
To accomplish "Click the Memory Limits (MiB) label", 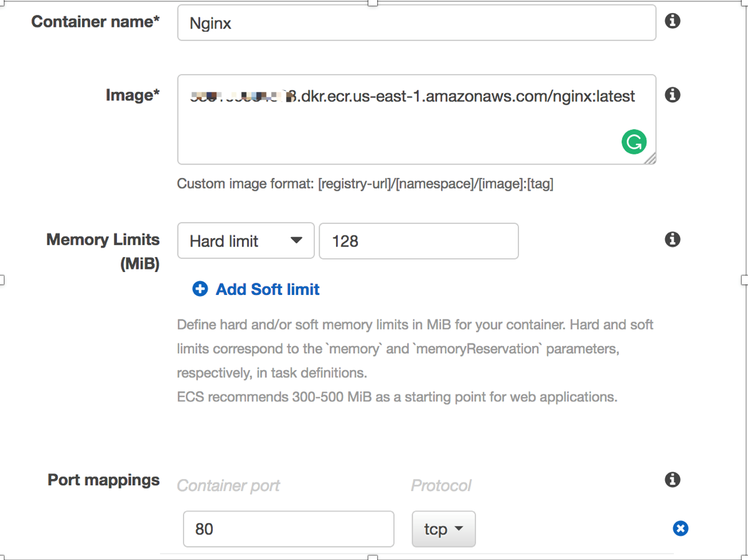I will point(103,252).
